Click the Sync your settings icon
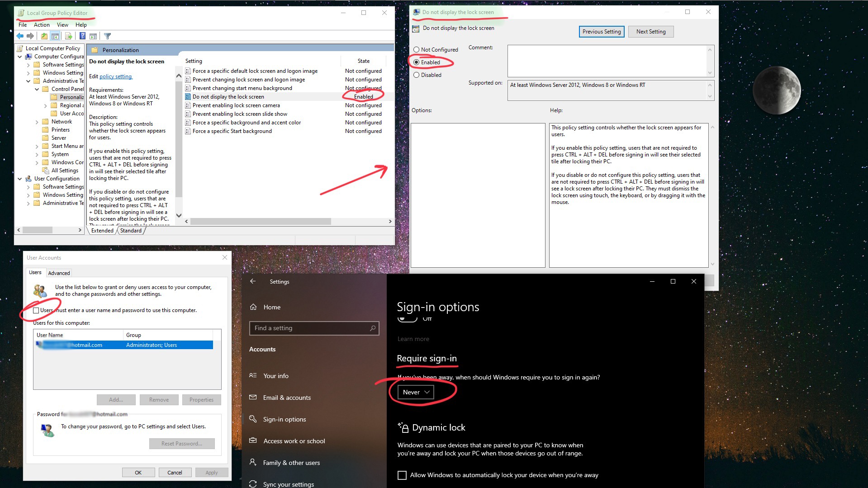This screenshot has width=868, height=488. (x=254, y=483)
